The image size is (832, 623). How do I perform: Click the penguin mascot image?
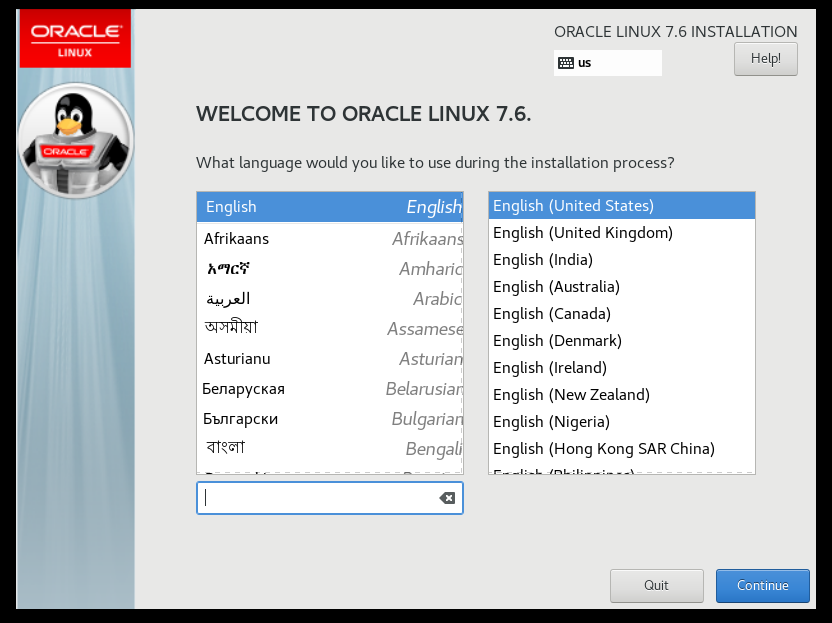75,141
